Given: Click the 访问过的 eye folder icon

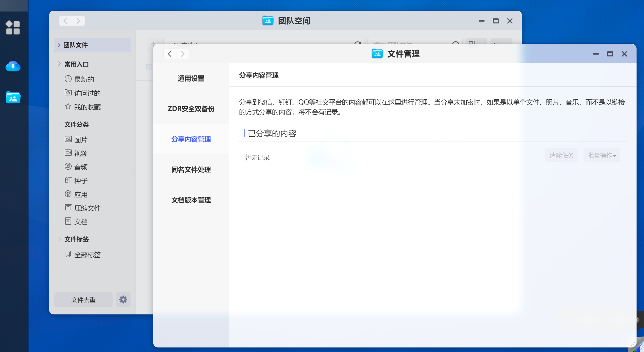Looking at the screenshot, I should click(68, 92).
